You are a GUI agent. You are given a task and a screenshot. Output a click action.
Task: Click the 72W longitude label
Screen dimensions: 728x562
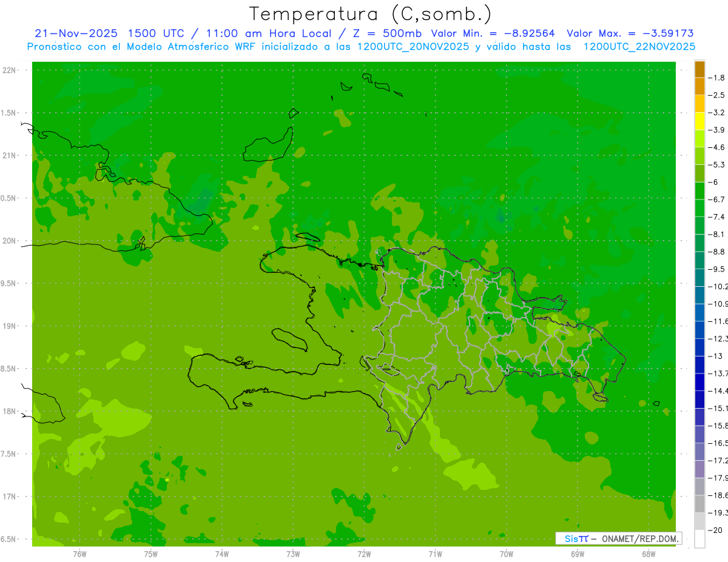[364, 554]
